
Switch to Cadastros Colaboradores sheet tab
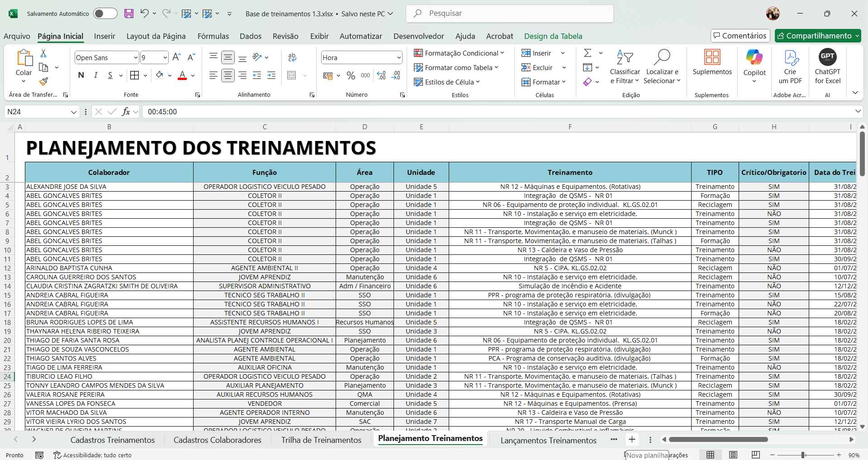217,440
